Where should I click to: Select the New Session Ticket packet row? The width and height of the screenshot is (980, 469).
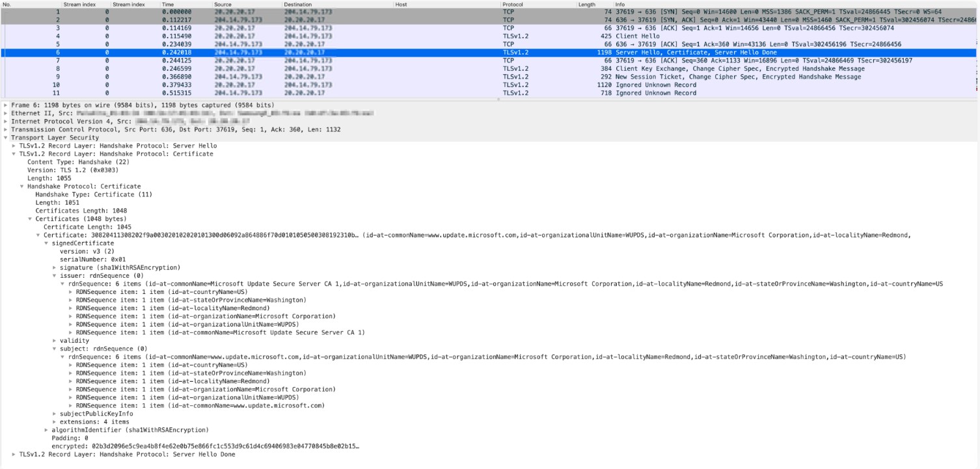489,77
